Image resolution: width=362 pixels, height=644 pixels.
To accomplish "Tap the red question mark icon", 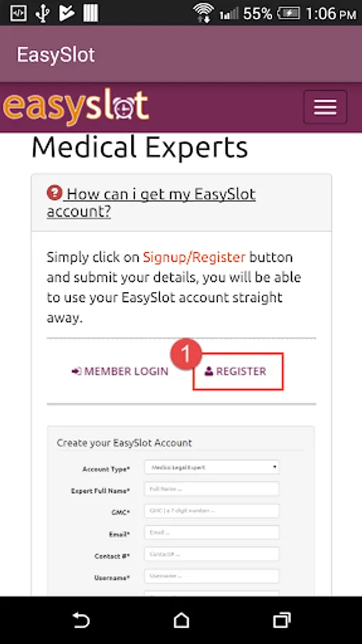I will [x=54, y=192].
